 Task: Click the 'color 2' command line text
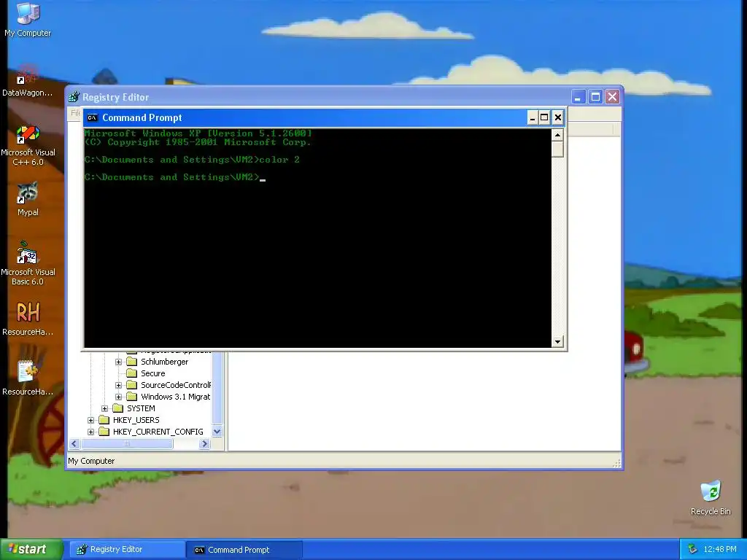(x=279, y=160)
